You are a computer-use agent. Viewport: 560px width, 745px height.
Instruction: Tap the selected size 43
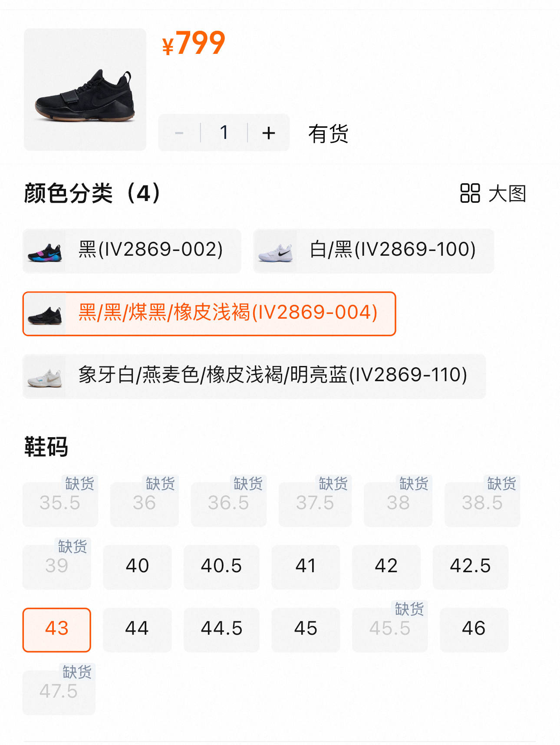(57, 629)
